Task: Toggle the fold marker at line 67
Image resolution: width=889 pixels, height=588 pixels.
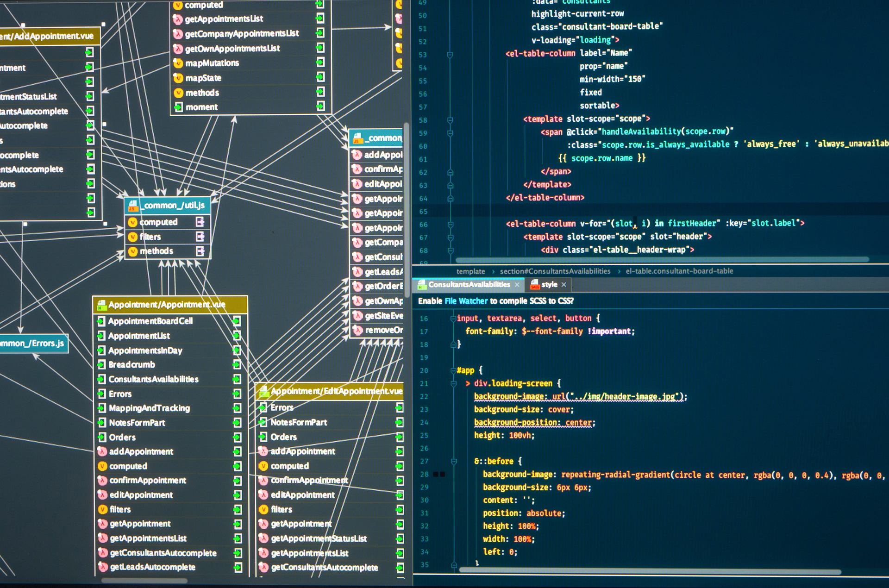Action: point(450,238)
